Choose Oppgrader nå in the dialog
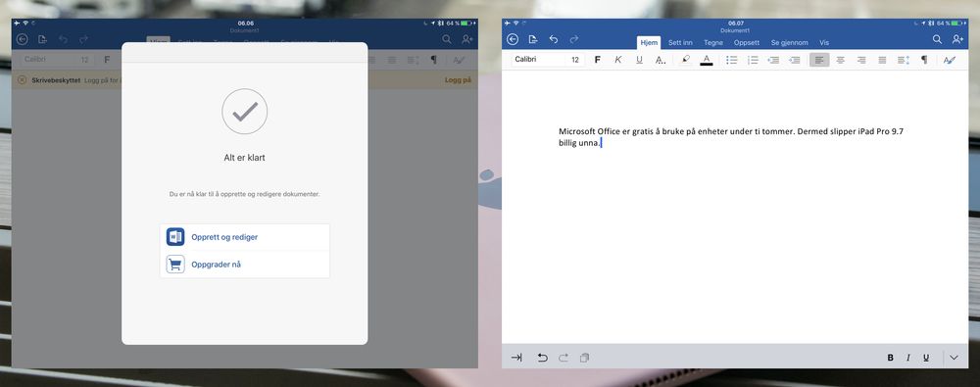Viewport: 980px width, 387px height. [x=244, y=265]
